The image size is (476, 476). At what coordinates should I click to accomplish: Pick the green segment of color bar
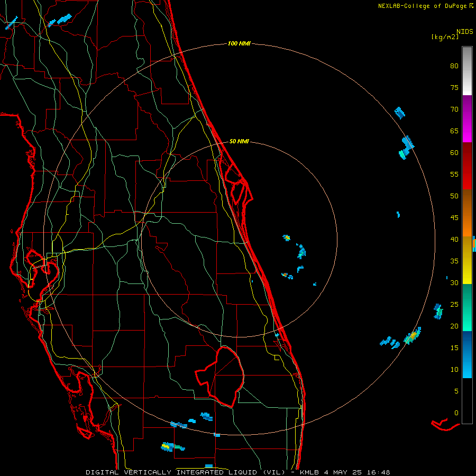tap(467, 307)
